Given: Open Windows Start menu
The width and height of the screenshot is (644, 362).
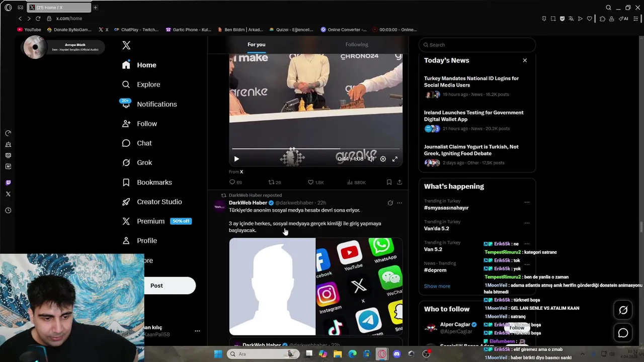Looking at the screenshot, I should (x=218, y=354).
